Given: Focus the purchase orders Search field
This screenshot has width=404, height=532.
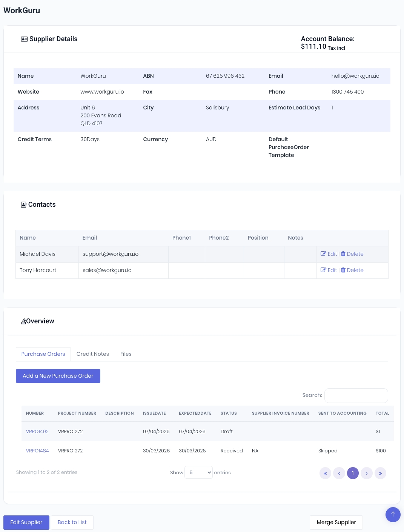Looking at the screenshot, I should tap(356, 395).
